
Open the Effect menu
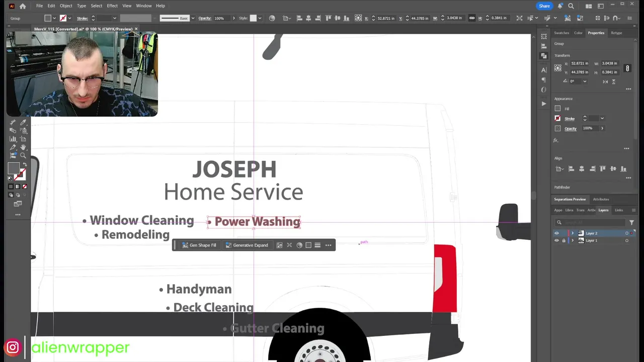[112, 6]
